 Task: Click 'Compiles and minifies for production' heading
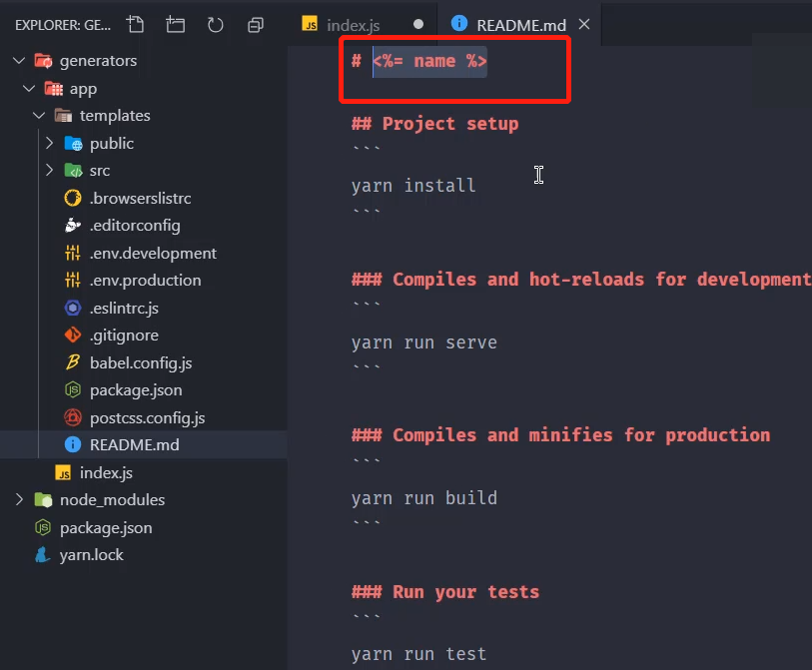tap(581, 435)
